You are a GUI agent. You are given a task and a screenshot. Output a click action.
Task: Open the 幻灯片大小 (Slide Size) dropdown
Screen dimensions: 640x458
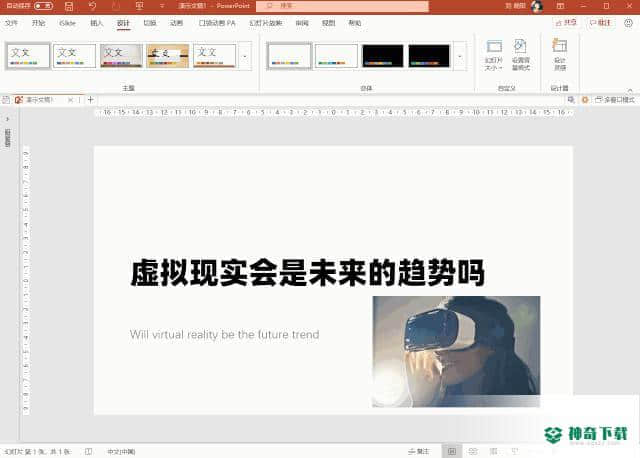coord(494,55)
